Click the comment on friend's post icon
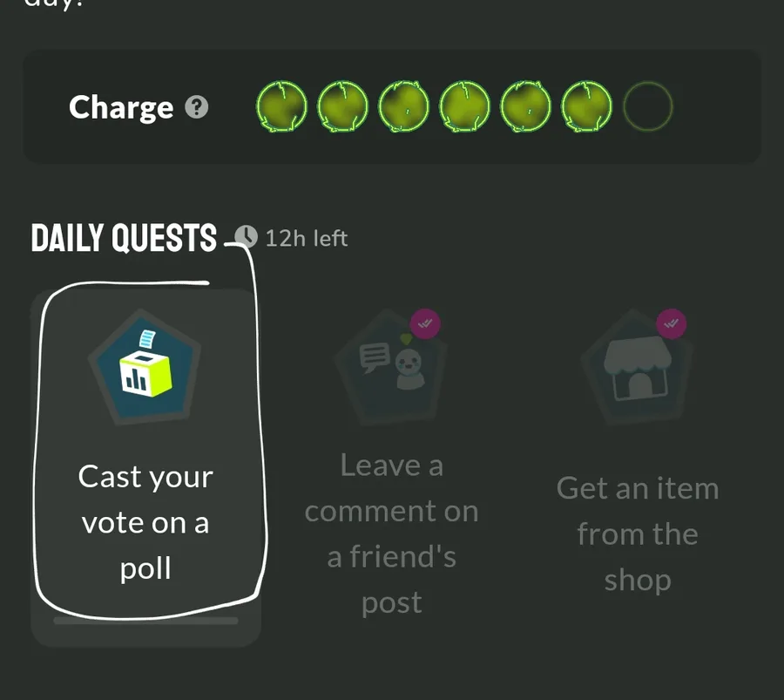Screen dimensions: 784x700 391,367
